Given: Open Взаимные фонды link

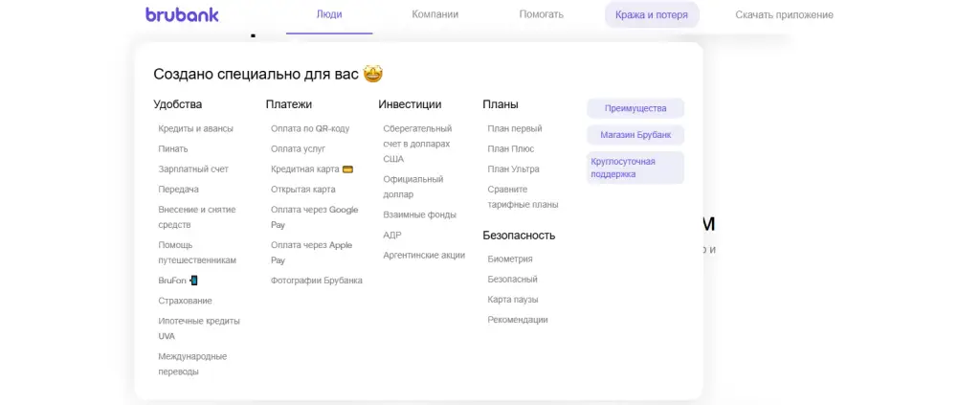Looking at the screenshot, I should point(419,214).
